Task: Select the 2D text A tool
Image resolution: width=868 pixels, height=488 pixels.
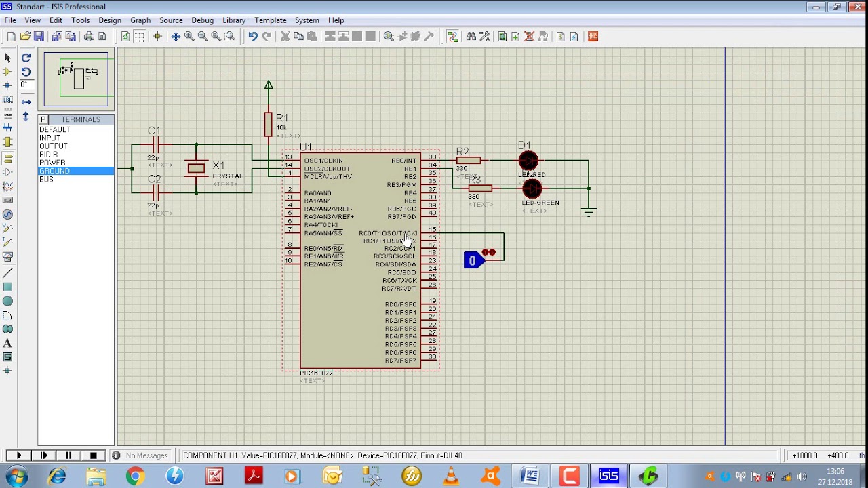Action: (x=7, y=344)
